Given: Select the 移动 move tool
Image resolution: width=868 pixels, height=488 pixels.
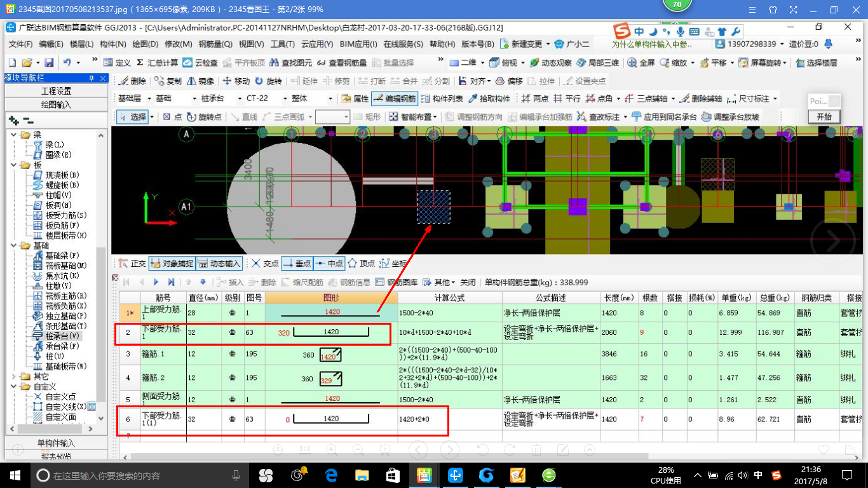Looking at the screenshot, I should tap(236, 81).
